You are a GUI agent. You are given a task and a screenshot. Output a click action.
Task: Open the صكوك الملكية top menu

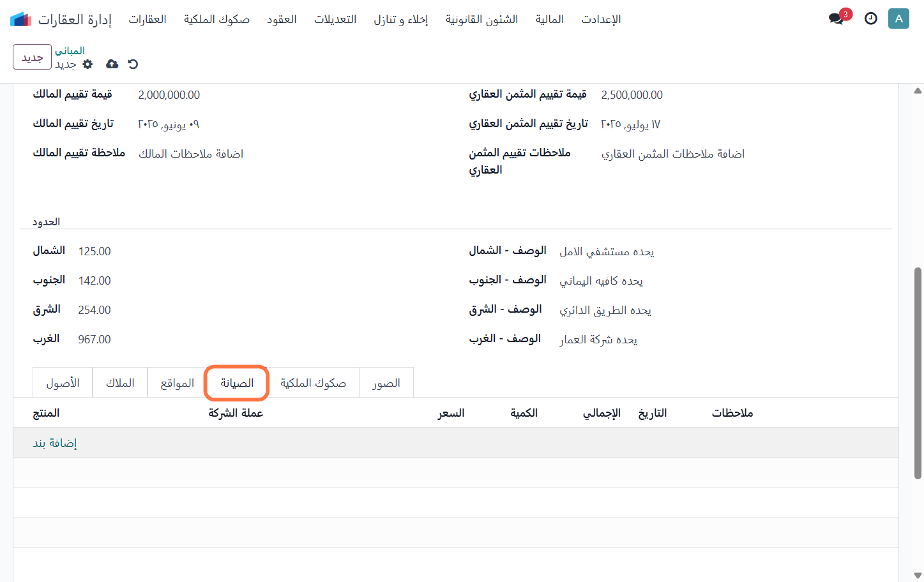[217, 19]
